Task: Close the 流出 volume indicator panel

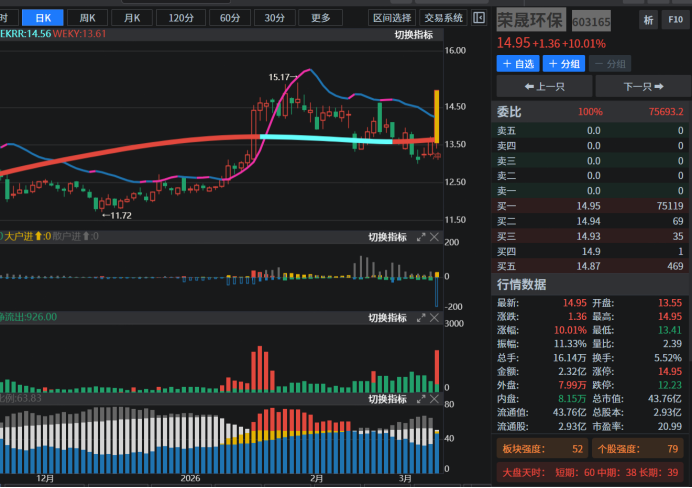Action: coord(434,318)
